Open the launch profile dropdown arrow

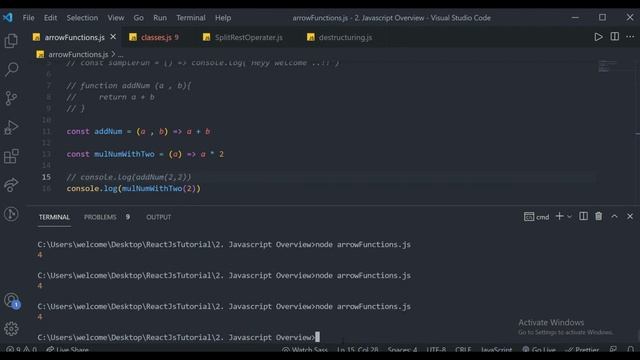[569, 217]
